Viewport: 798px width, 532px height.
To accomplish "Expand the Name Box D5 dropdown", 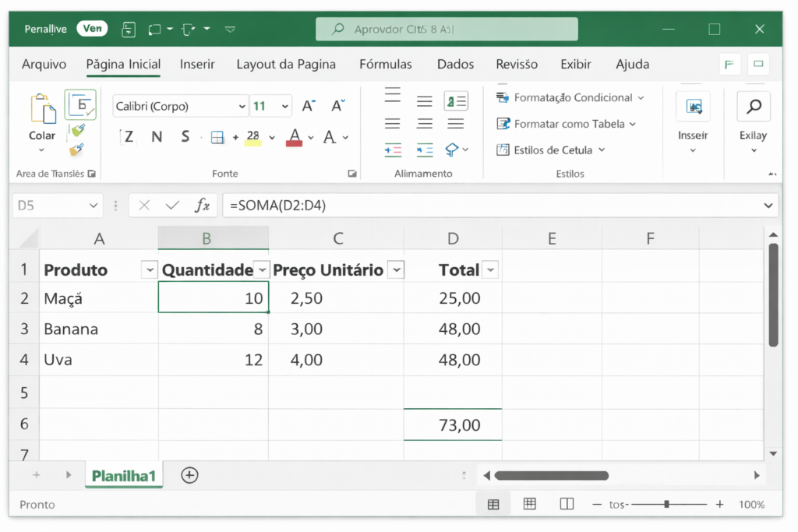I will click(x=94, y=206).
